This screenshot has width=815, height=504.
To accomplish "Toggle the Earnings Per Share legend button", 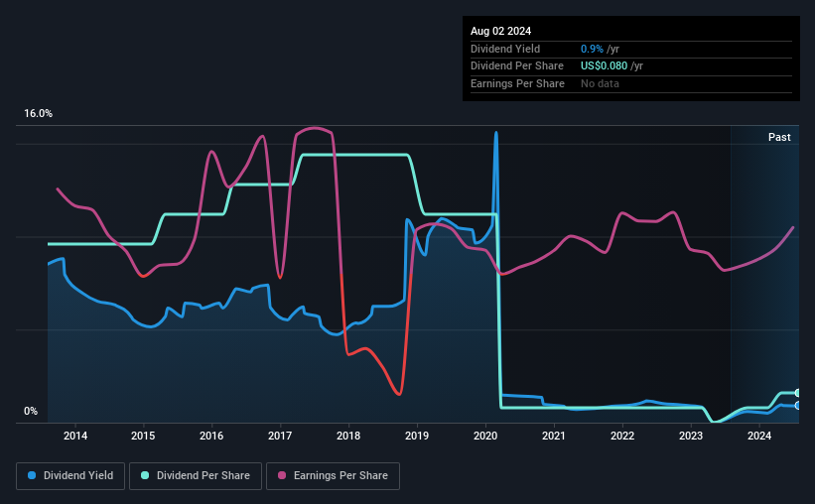I will 333,476.
